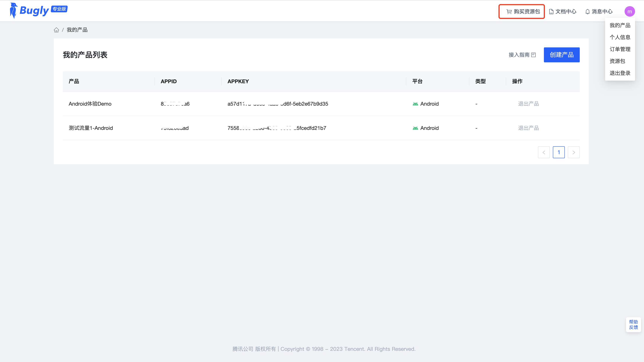Open 订单管理 from user menu
Screen dimensions: 644x362
coord(620,49)
